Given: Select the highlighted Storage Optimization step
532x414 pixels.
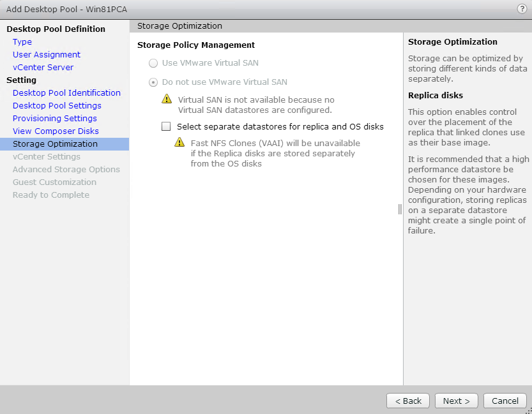Looking at the screenshot, I should coord(65,144).
